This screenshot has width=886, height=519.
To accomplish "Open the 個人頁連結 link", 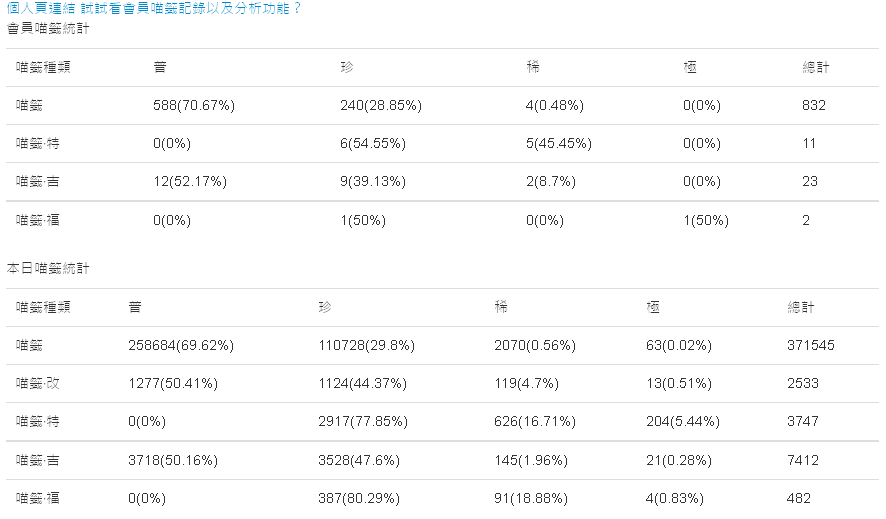I will [41, 8].
